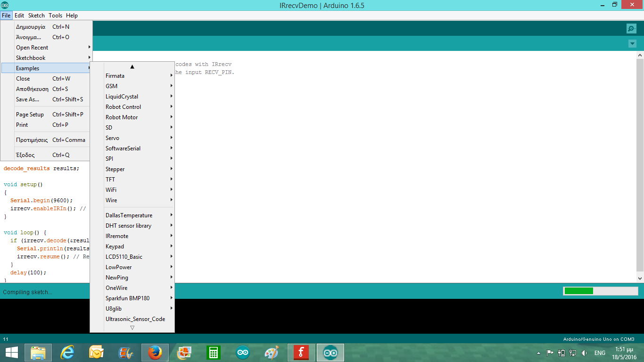Select Examples in the File menu

[x=46, y=68]
